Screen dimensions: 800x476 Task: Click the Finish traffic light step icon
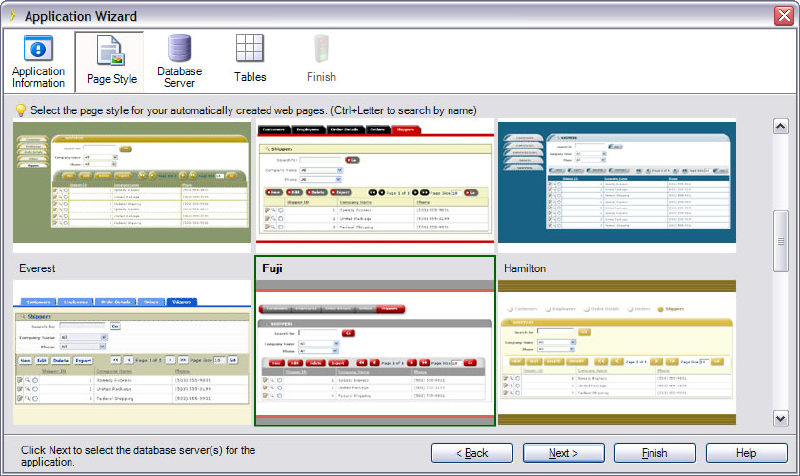pos(321,59)
